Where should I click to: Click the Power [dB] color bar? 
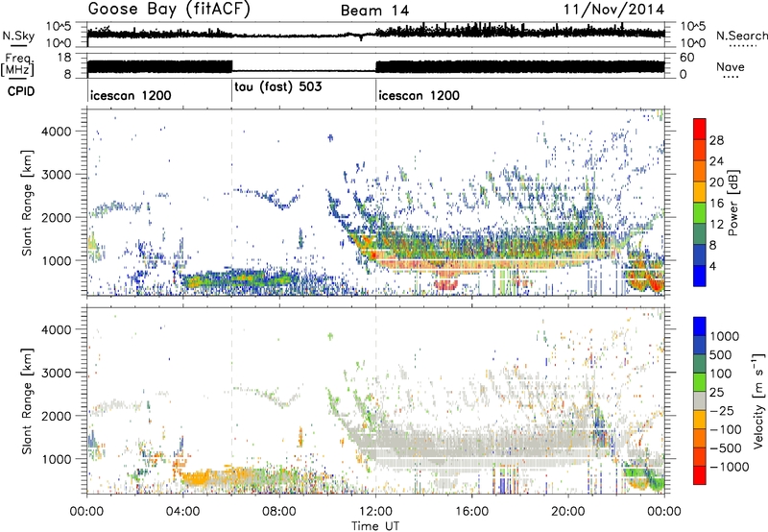click(700, 203)
